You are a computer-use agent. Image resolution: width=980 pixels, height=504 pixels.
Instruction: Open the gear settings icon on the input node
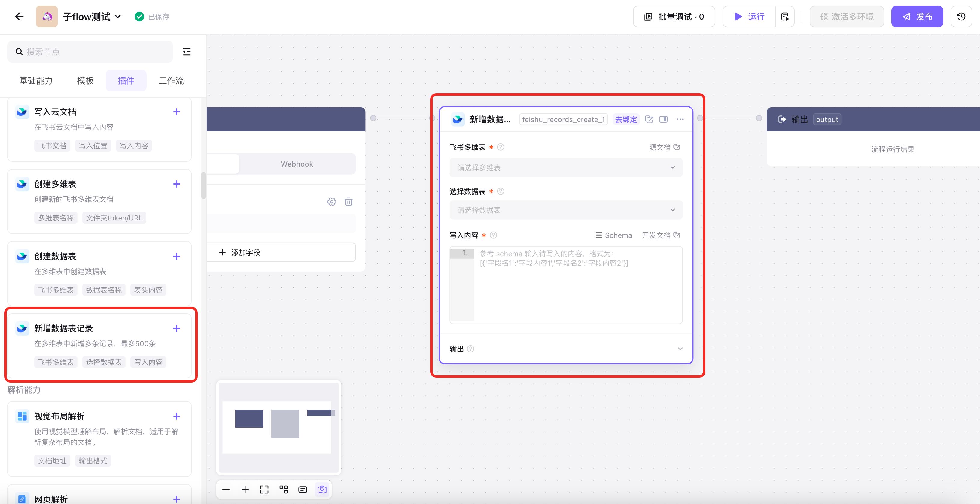pyautogui.click(x=332, y=202)
